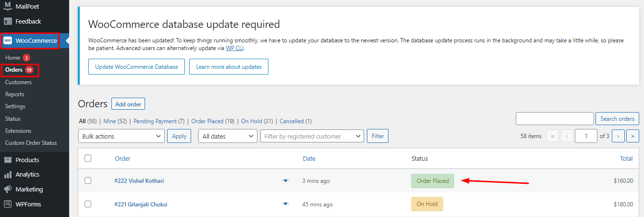Click the "3 mins ago" date
Viewport: 644px width, 217px height.
[316, 181]
